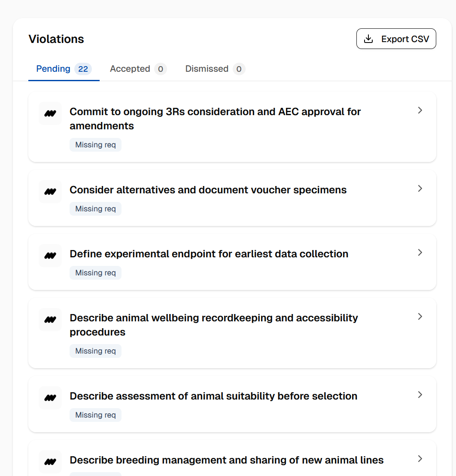Click the logo icon beside 'Describe assessment of animal suitability'
This screenshot has width=456, height=476.
pyautogui.click(x=50, y=398)
